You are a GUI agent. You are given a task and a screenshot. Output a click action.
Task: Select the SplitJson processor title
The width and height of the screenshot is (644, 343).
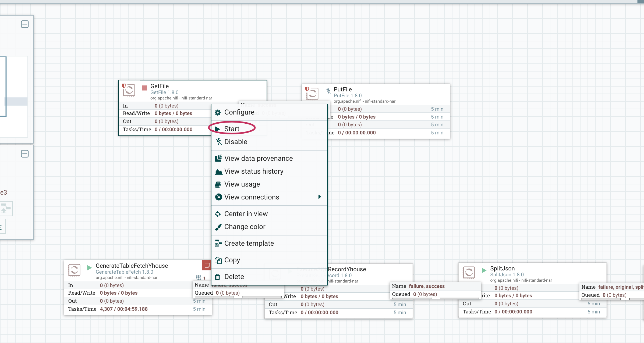(x=502, y=268)
